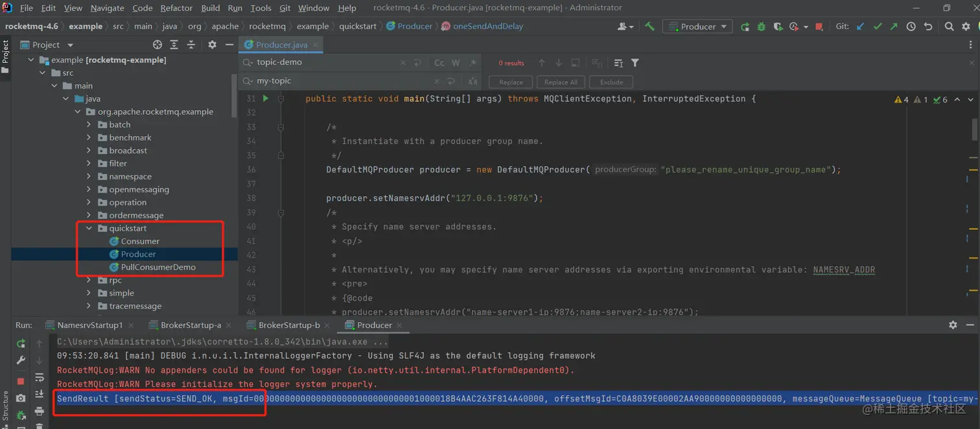Expand the tracemessage folder

tap(89, 306)
